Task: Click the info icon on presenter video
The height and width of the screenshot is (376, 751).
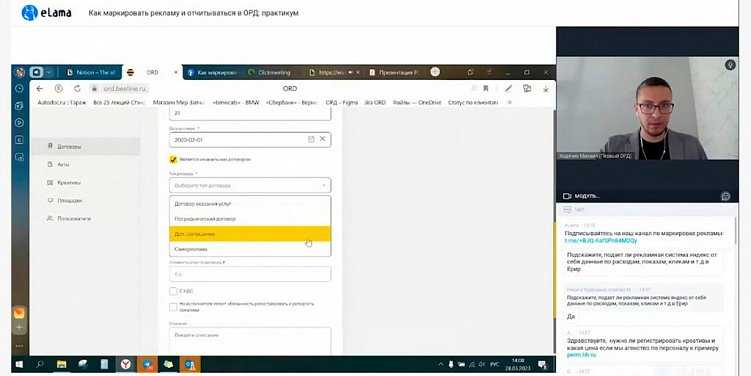Action: [730, 65]
